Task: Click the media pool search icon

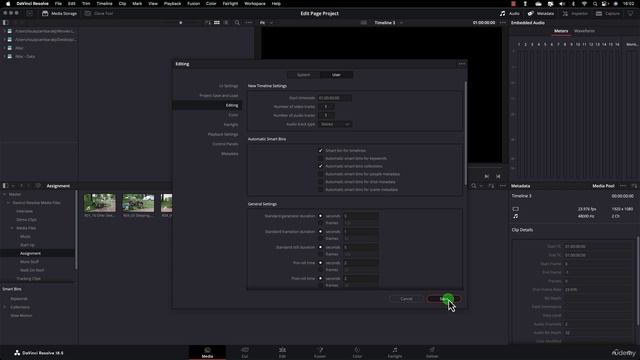Action: [473, 186]
